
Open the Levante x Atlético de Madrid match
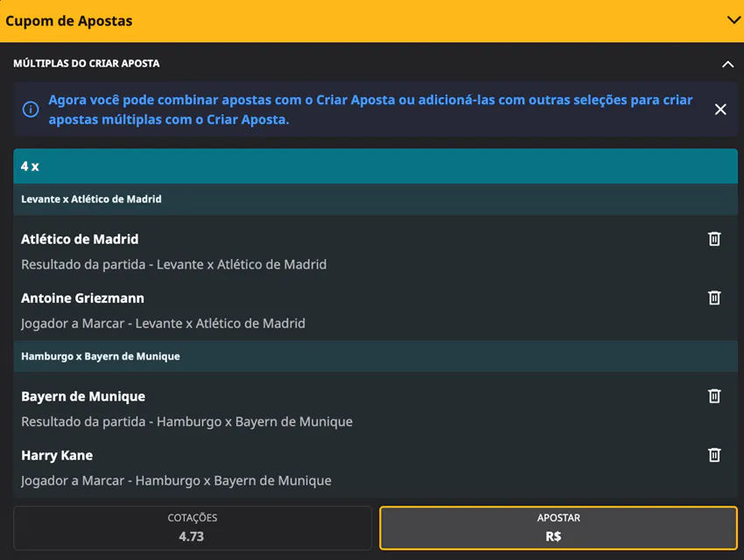(x=92, y=199)
